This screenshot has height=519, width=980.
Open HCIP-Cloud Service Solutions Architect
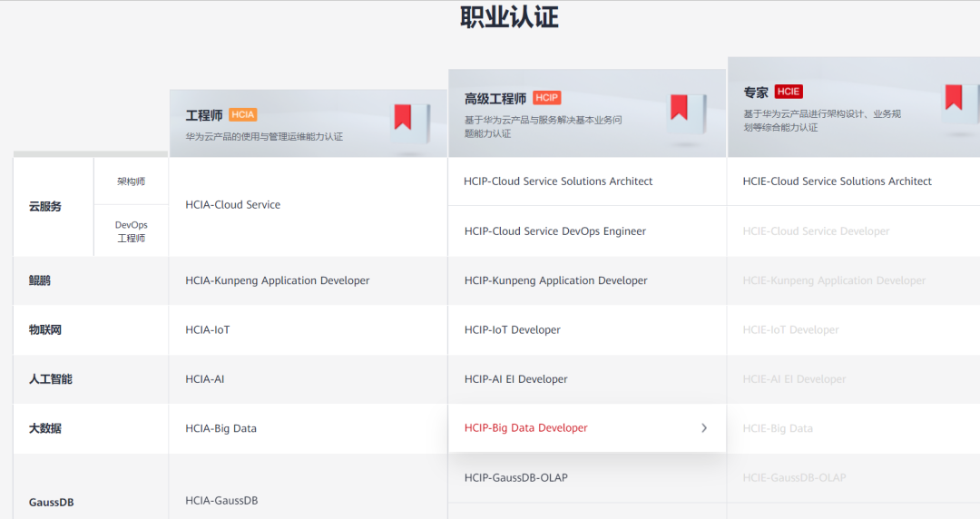[558, 181]
